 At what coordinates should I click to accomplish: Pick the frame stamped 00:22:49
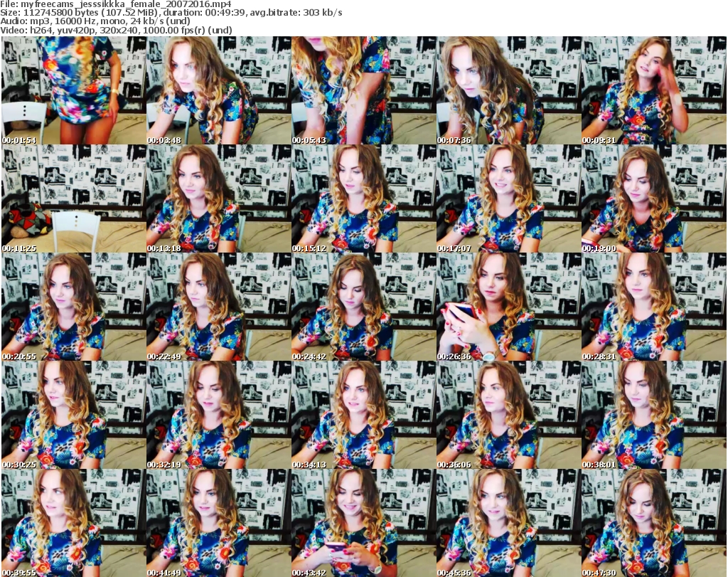point(218,307)
